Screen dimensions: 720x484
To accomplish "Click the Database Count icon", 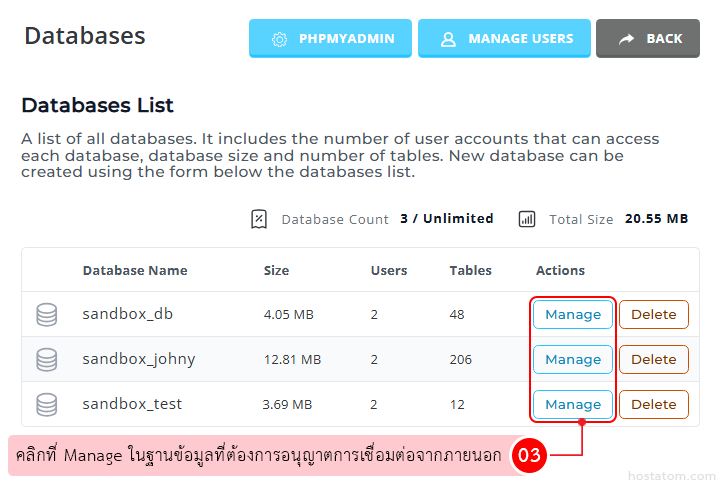I will pyautogui.click(x=259, y=219).
